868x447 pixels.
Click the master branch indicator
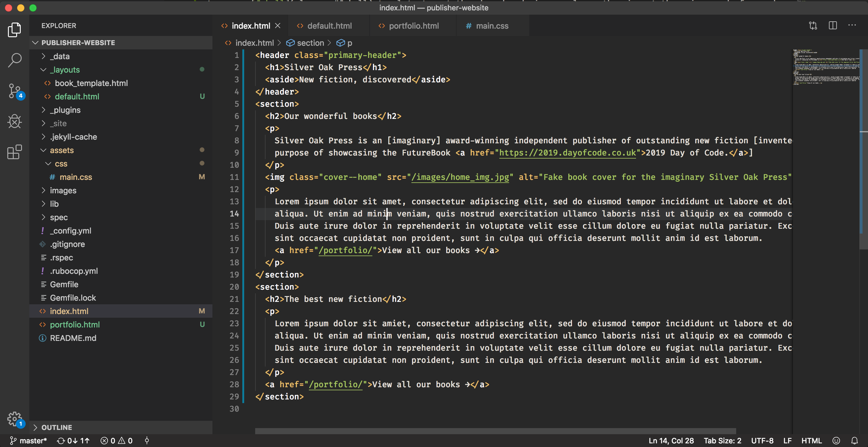[x=29, y=441]
